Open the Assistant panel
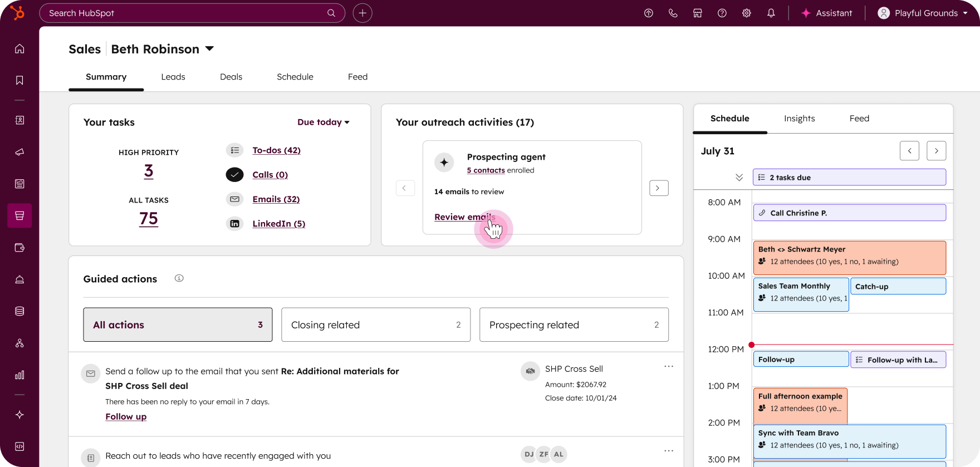980x467 pixels. 827,13
